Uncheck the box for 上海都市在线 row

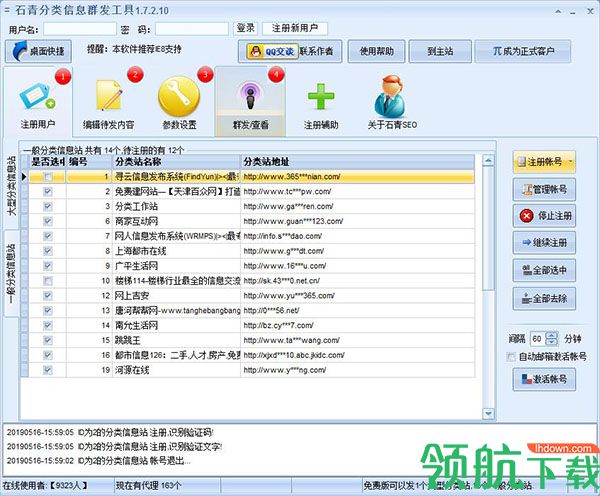pos(48,251)
